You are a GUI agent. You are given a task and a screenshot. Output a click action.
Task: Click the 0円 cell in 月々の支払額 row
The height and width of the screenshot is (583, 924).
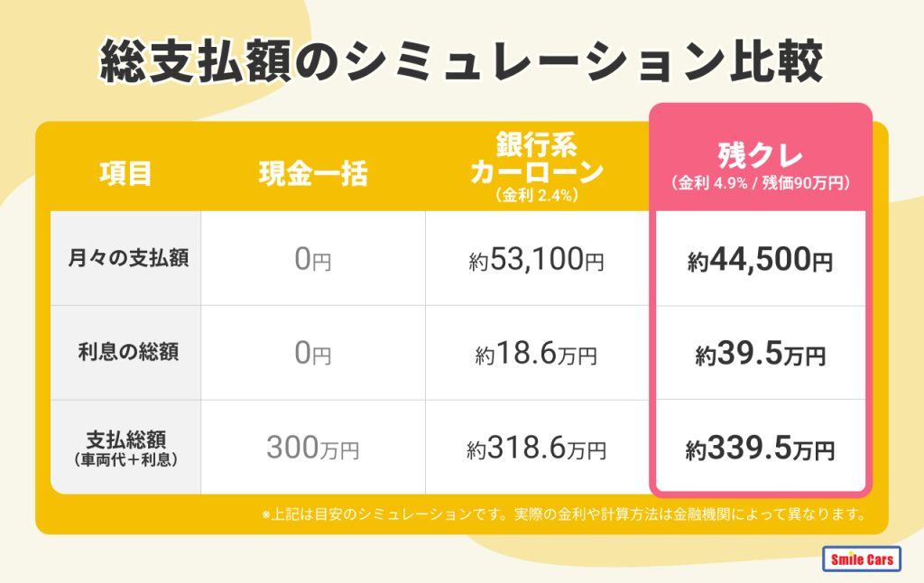point(313,260)
